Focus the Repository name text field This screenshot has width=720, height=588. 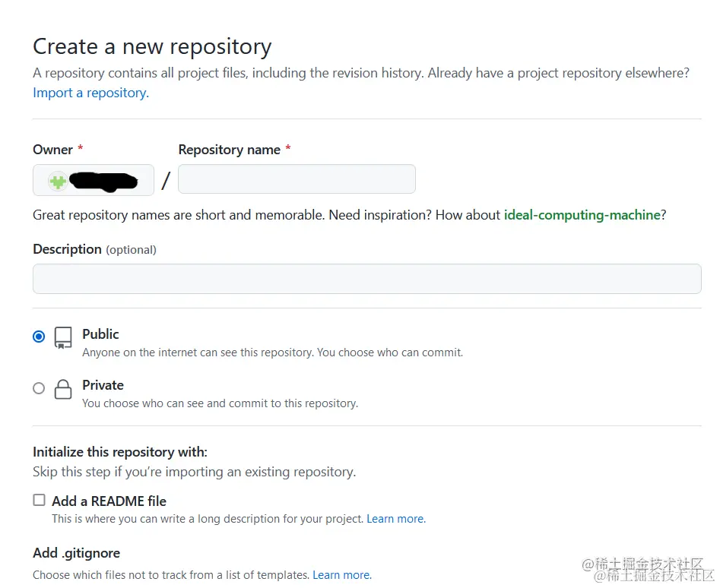[x=297, y=179]
